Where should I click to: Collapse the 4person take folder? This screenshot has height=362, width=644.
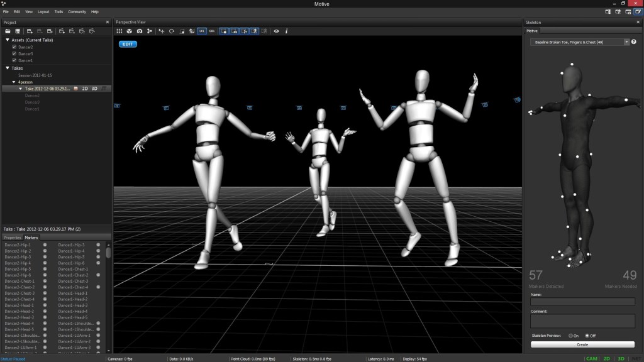click(14, 82)
